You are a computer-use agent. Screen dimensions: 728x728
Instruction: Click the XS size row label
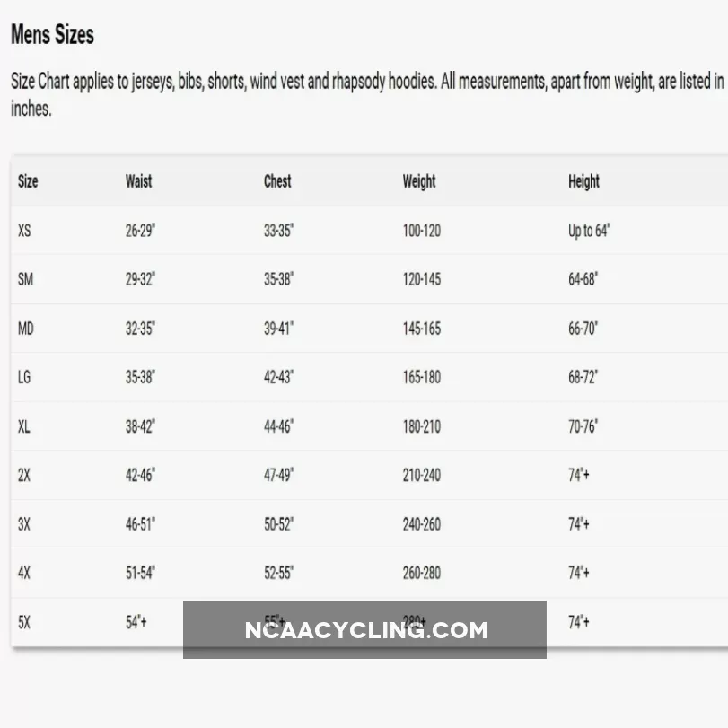coord(24,231)
